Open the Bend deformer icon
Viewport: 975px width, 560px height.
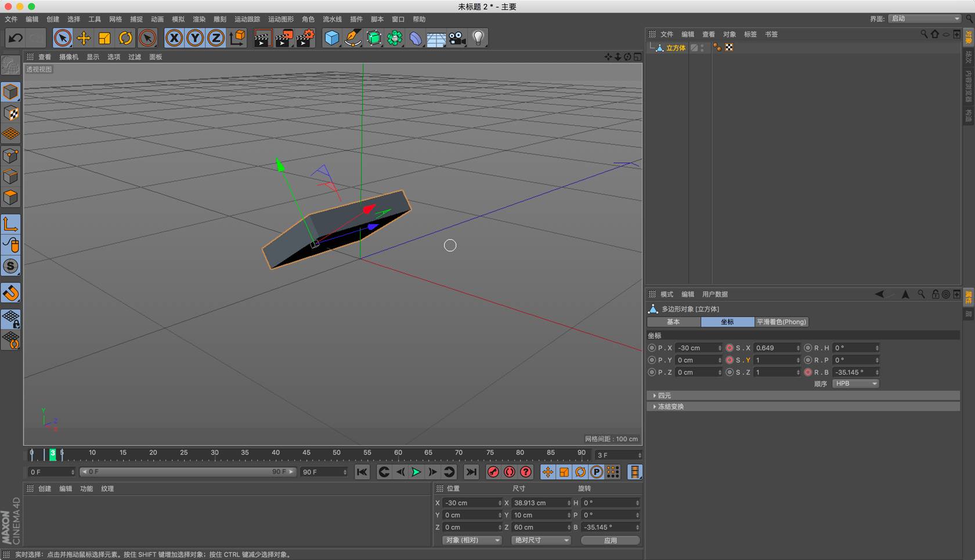coord(416,38)
